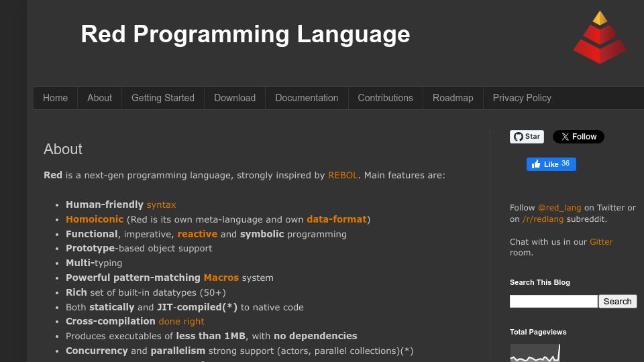Click the 'Prototype-based object support' line

(x=139, y=248)
